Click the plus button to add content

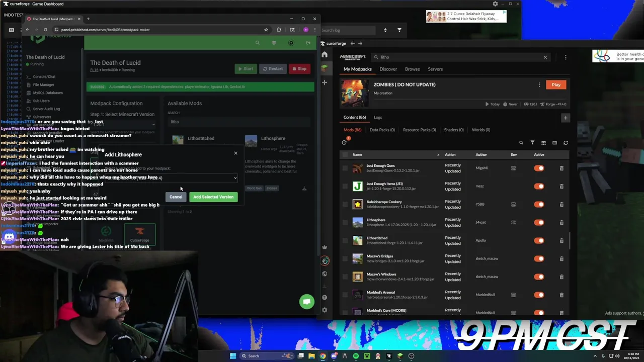point(566,118)
